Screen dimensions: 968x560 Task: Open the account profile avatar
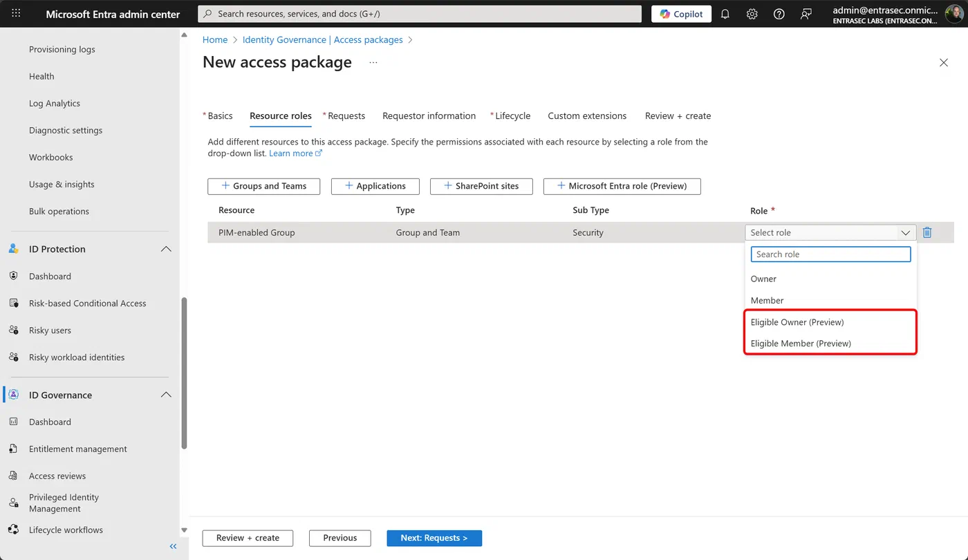[x=954, y=14]
